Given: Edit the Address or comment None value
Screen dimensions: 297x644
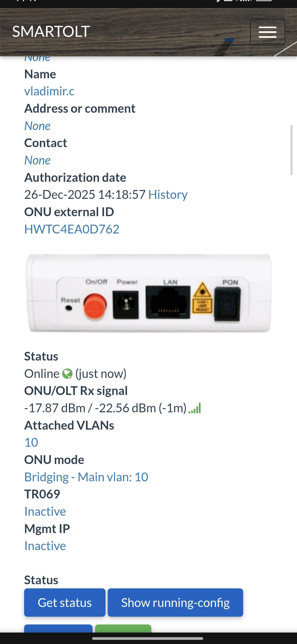Looking at the screenshot, I should click(37, 125).
